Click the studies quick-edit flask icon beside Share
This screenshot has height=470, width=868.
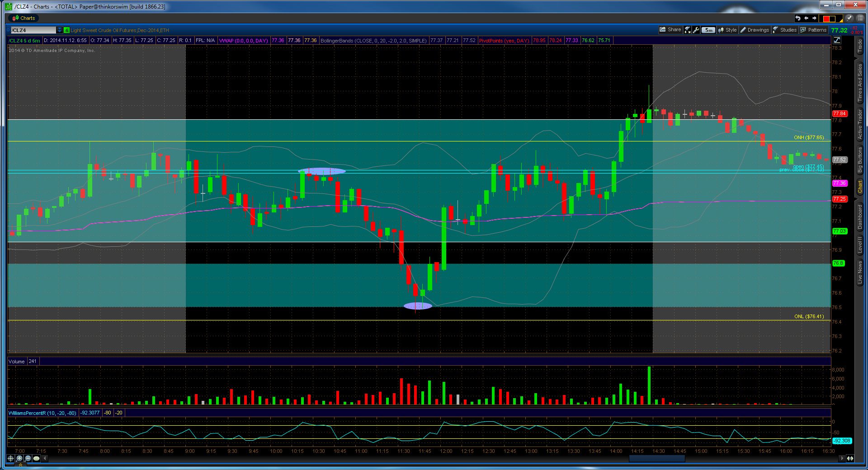click(688, 30)
